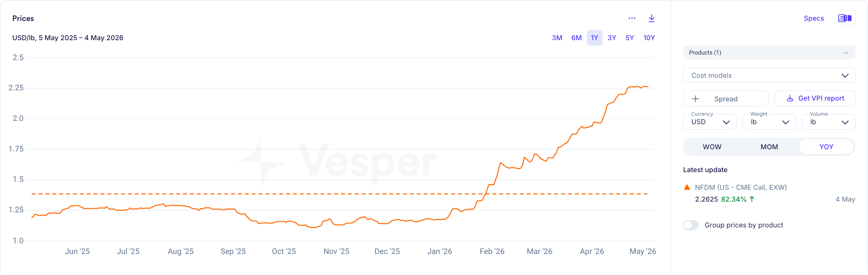
Task: Expand the Products (1) dropdown
Action: pyautogui.click(x=769, y=52)
